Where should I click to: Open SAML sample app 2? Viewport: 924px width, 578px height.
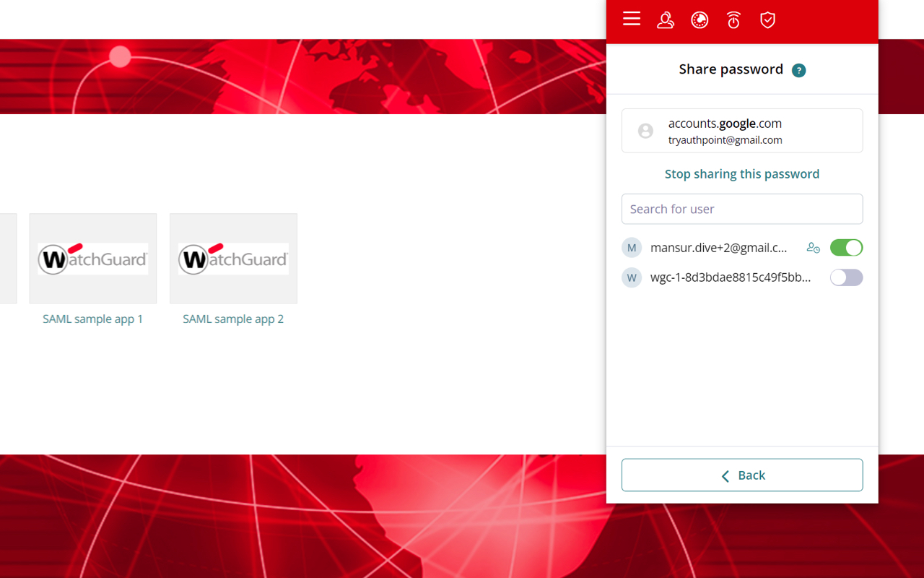click(233, 319)
